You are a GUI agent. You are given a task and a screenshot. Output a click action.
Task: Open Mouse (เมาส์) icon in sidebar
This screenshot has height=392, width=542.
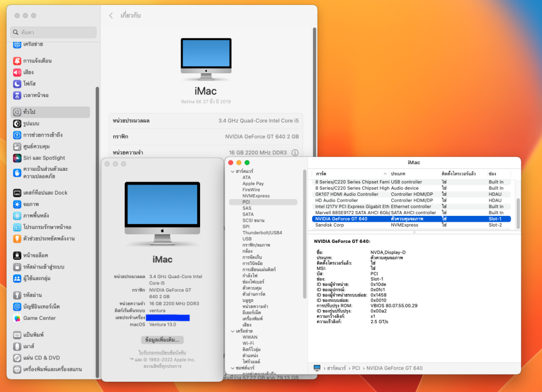point(17,346)
